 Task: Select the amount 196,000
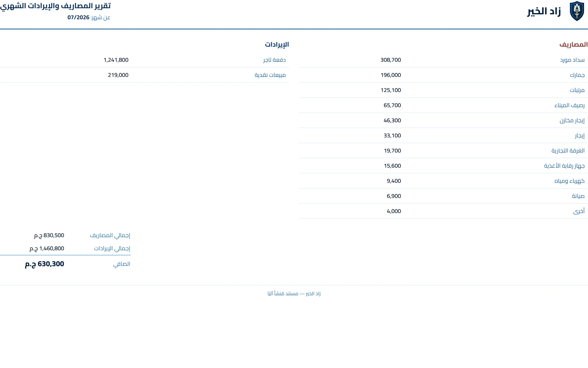[x=391, y=75]
